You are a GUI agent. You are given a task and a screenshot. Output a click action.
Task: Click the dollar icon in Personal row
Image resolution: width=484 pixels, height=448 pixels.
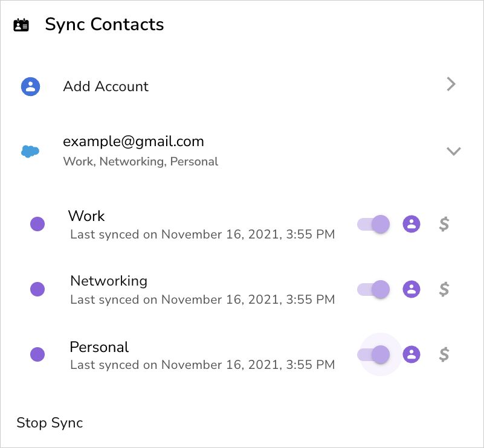click(444, 354)
